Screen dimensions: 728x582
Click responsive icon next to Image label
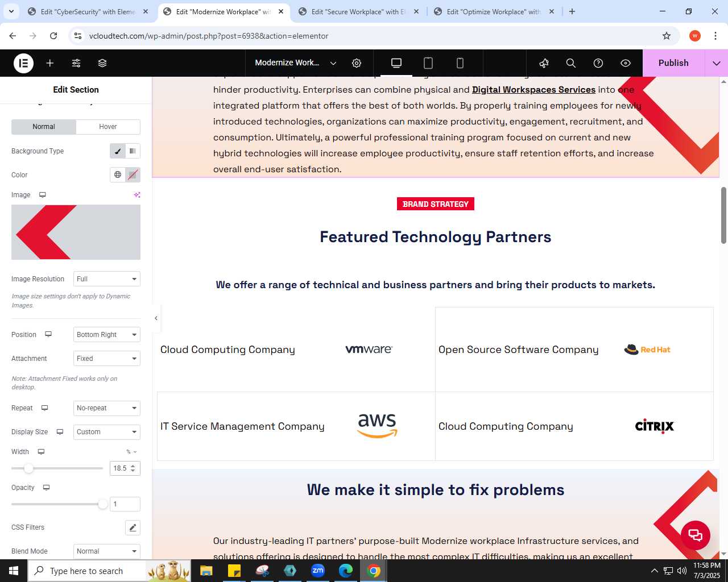(x=42, y=195)
